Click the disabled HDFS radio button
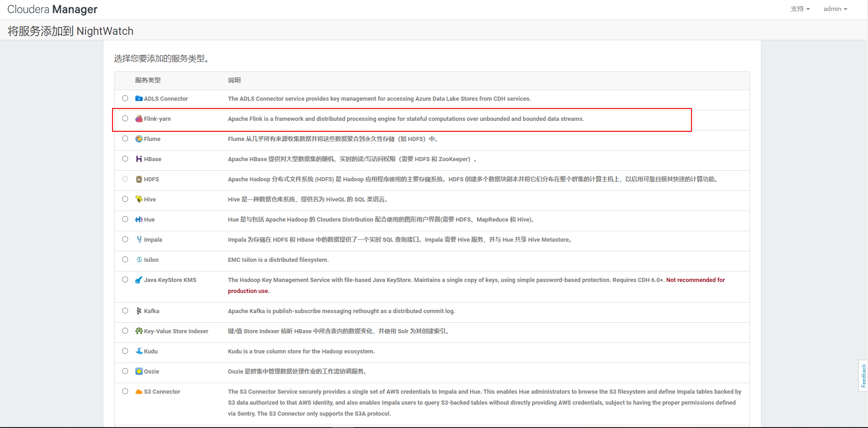This screenshot has height=428, width=868. point(125,179)
